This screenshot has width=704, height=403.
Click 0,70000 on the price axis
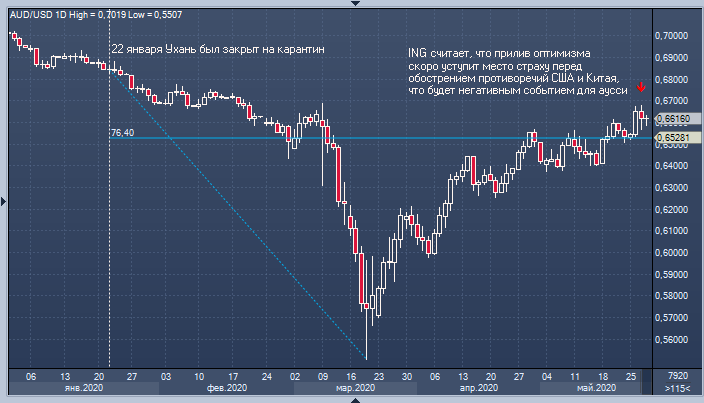click(676, 35)
